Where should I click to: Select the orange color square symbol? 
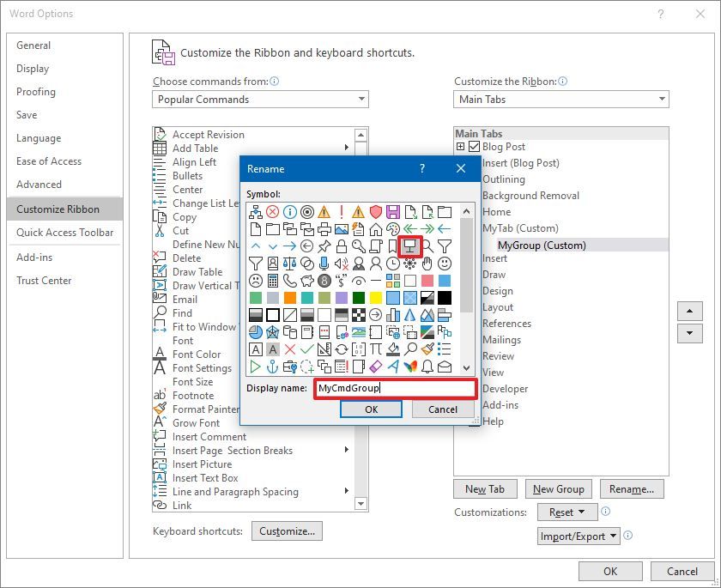(x=292, y=296)
